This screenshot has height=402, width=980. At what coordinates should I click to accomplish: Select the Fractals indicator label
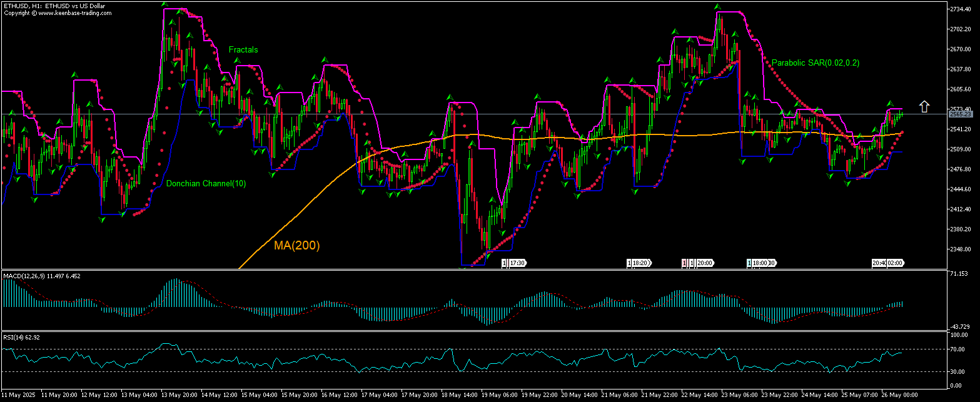(x=244, y=49)
